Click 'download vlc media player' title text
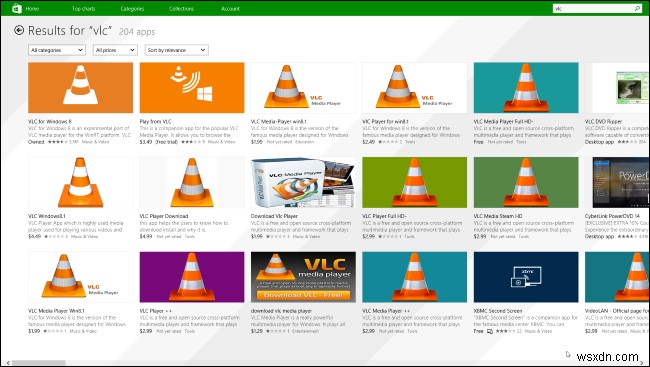 281,311
